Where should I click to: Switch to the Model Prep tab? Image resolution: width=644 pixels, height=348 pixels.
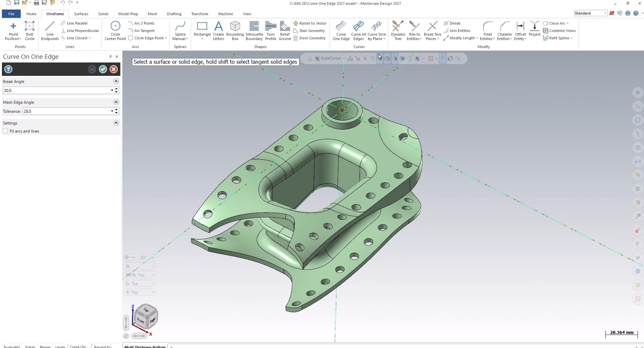[x=128, y=14]
